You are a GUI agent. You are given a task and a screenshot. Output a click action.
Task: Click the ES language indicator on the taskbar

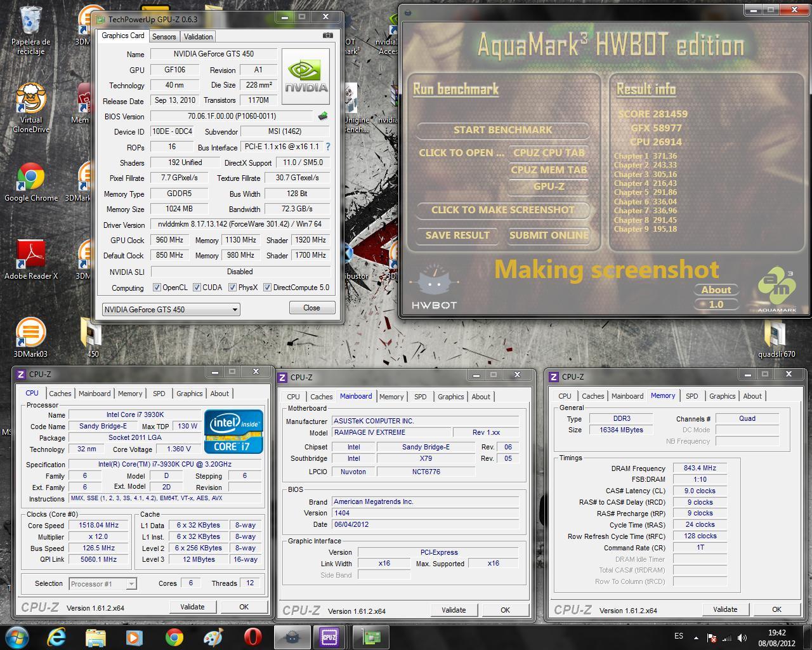(679, 636)
